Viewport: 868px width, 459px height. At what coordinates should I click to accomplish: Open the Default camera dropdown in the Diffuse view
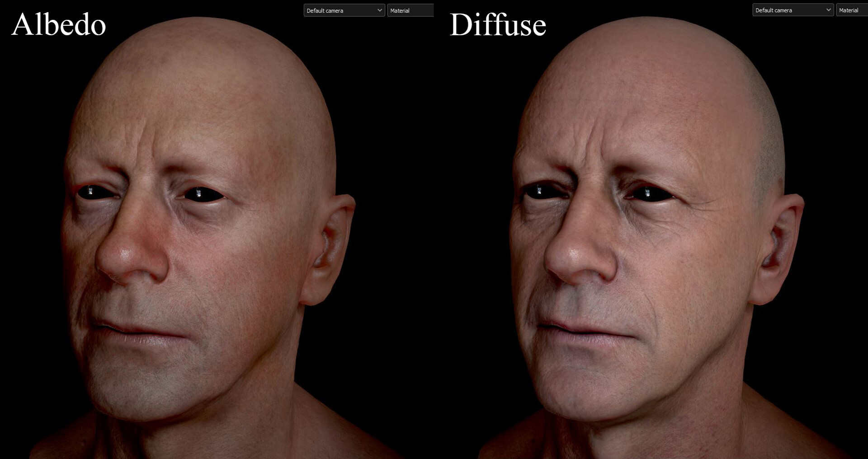pyautogui.click(x=792, y=9)
